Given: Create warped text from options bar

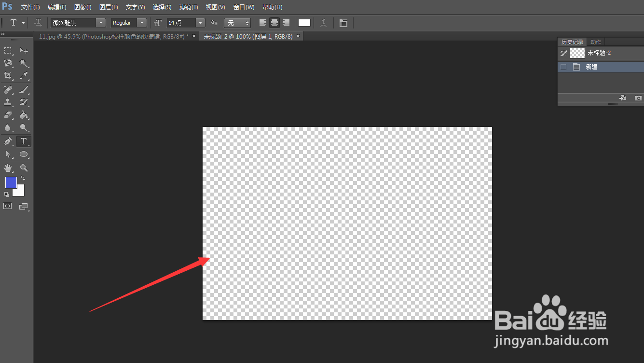Looking at the screenshot, I should 324,23.
